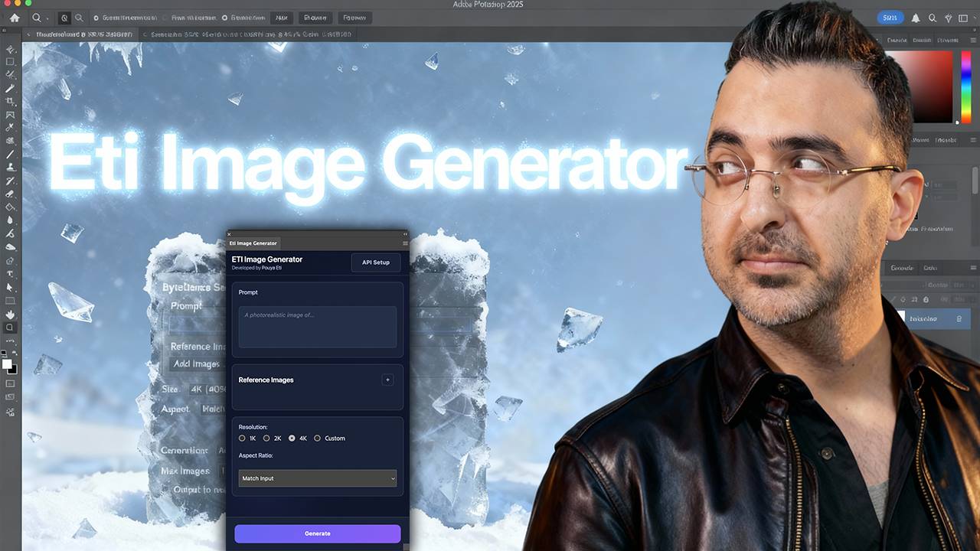This screenshot has width=980, height=551.
Task: Go to the Photoshop Home screen
Action: [15, 18]
